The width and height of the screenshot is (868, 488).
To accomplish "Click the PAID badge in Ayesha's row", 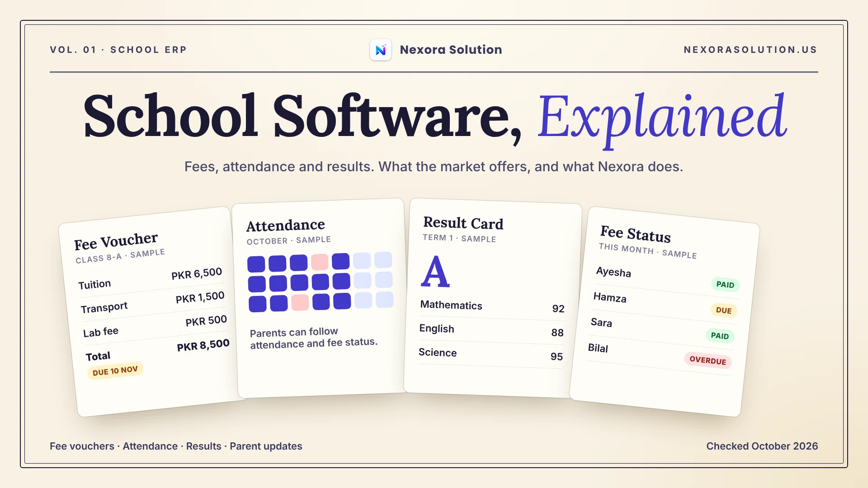I will (x=725, y=285).
